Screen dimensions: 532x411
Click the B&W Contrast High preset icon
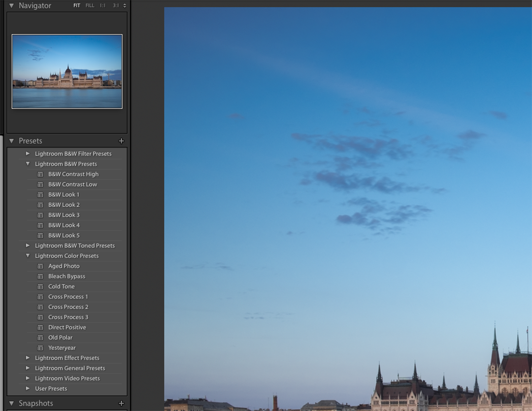[40, 174]
